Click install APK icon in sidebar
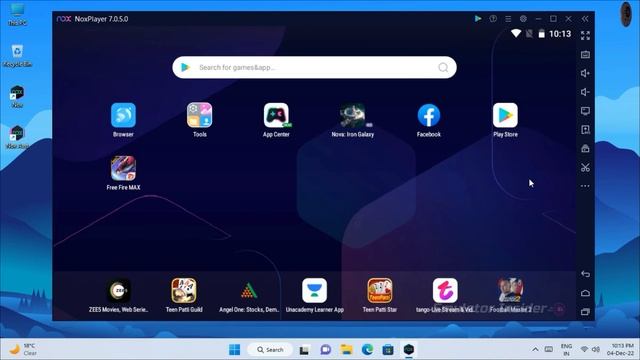 tap(585, 129)
